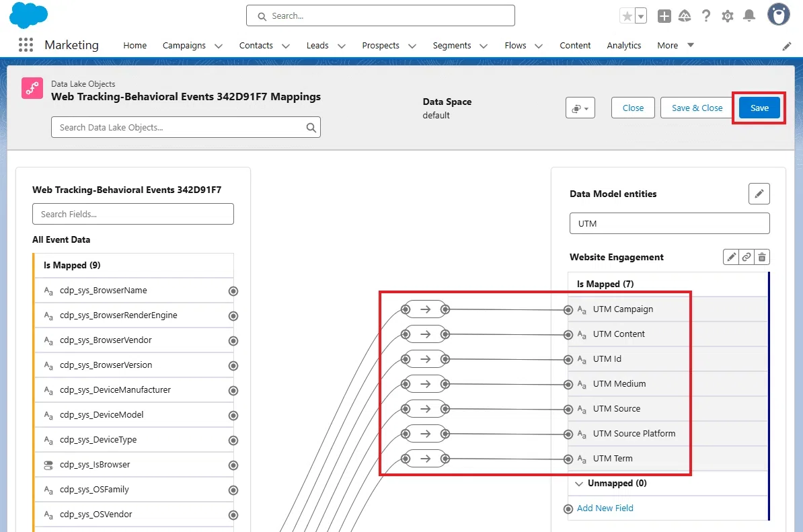
Task: Click the connector node for cdp_sys_OSFamily
Action: pyautogui.click(x=233, y=490)
